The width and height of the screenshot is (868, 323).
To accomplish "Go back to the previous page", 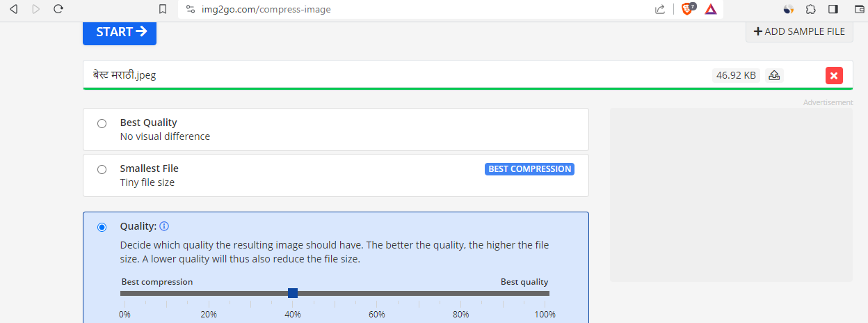I will [x=13, y=9].
